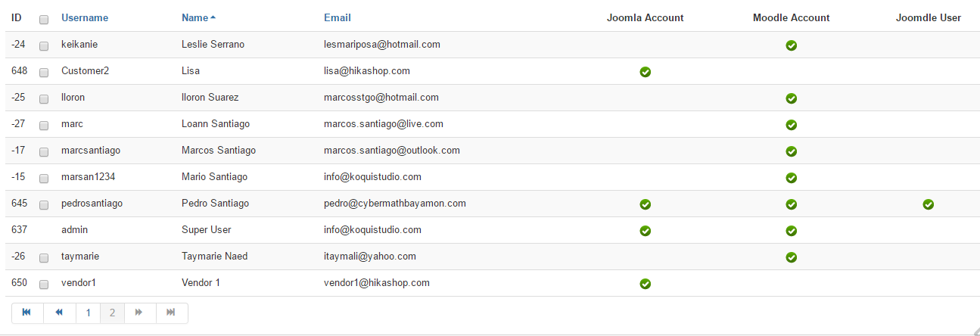
Task: Select the checkbox for pedrosantiago
Action: [44, 204]
